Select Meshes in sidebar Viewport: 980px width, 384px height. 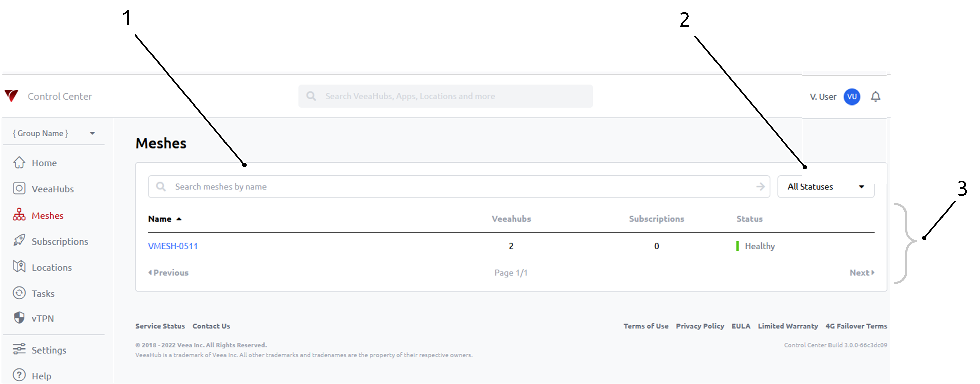[x=48, y=215]
